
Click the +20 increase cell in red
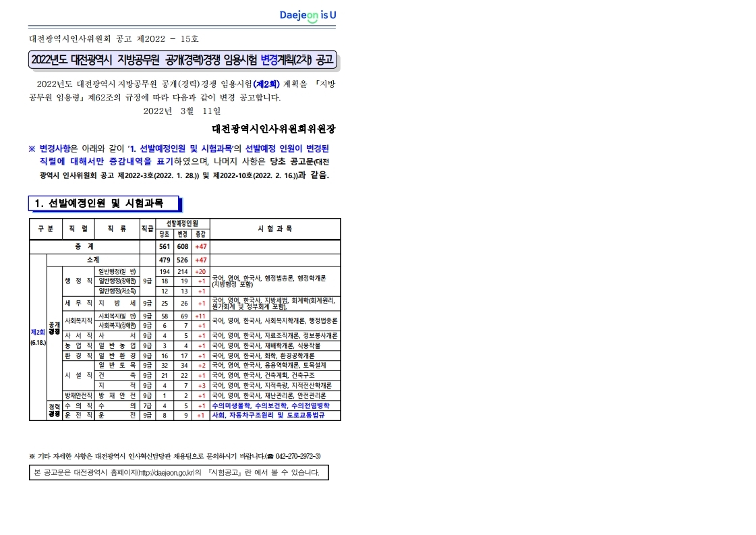point(200,271)
